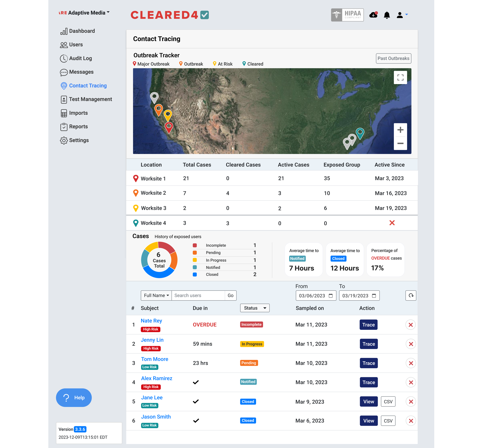The image size is (477, 448).
Task: Click the Go search button
Action: point(231,295)
